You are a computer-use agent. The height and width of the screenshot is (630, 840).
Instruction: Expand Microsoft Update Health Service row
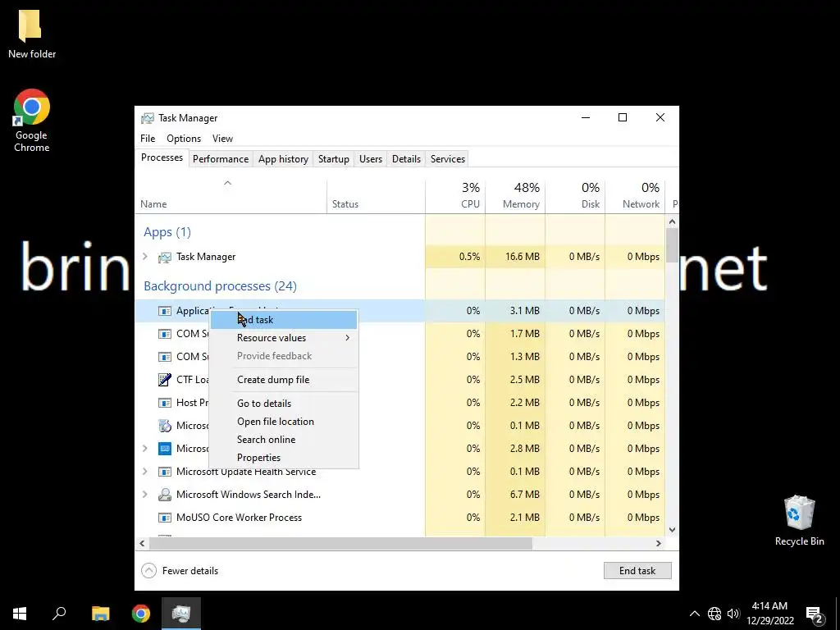(x=144, y=472)
